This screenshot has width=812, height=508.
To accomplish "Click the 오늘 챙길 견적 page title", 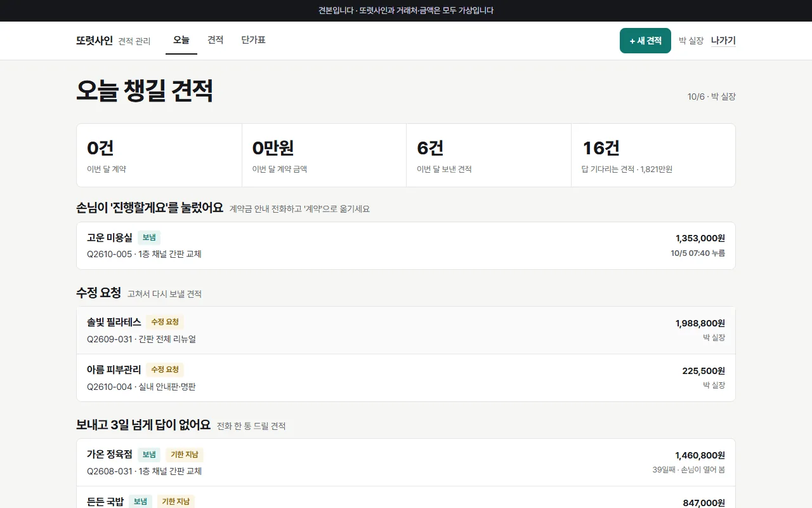I will [145, 91].
